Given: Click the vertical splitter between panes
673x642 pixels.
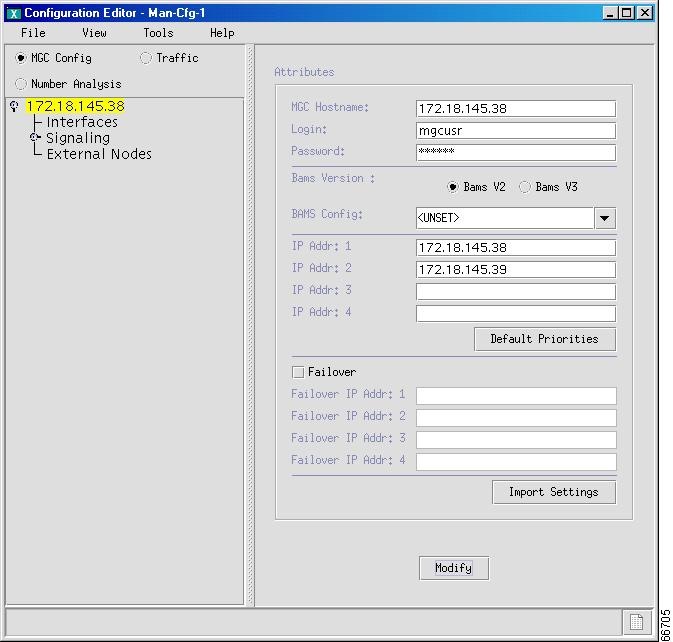Looking at the screenshot, I should [x=250, y=325].
